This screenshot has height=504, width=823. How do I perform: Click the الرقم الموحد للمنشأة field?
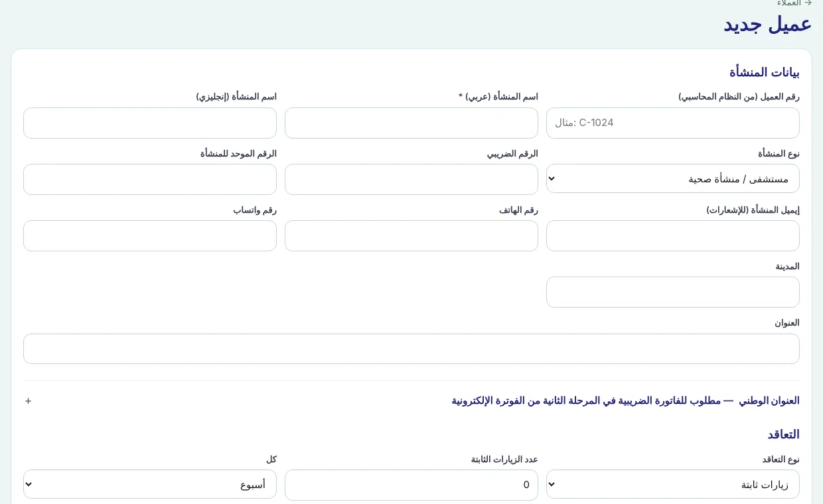150,179
